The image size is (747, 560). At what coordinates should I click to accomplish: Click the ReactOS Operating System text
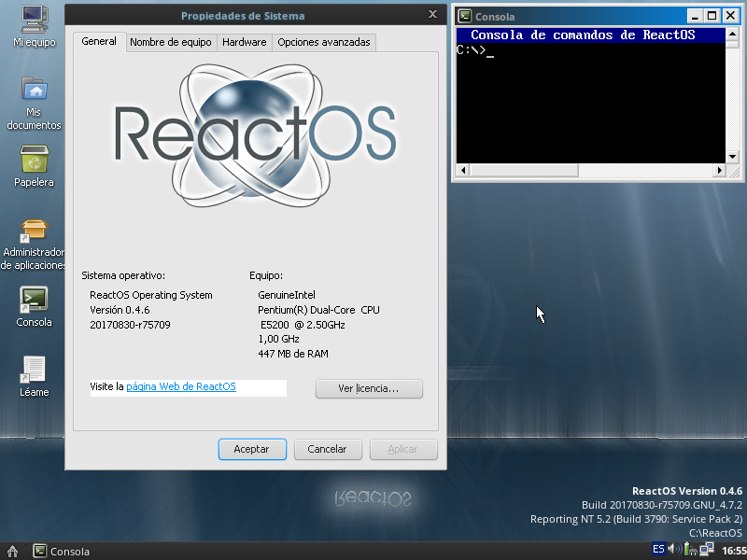(x=151, y=295)
